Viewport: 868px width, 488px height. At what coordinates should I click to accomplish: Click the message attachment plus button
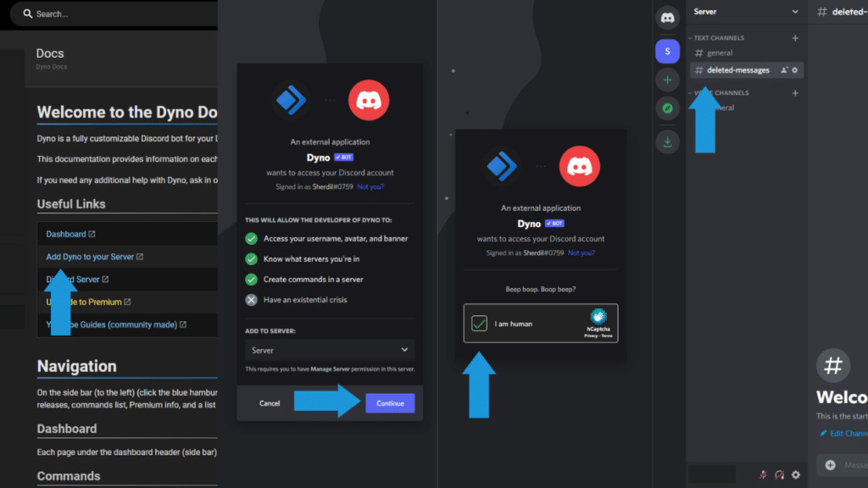831,465
